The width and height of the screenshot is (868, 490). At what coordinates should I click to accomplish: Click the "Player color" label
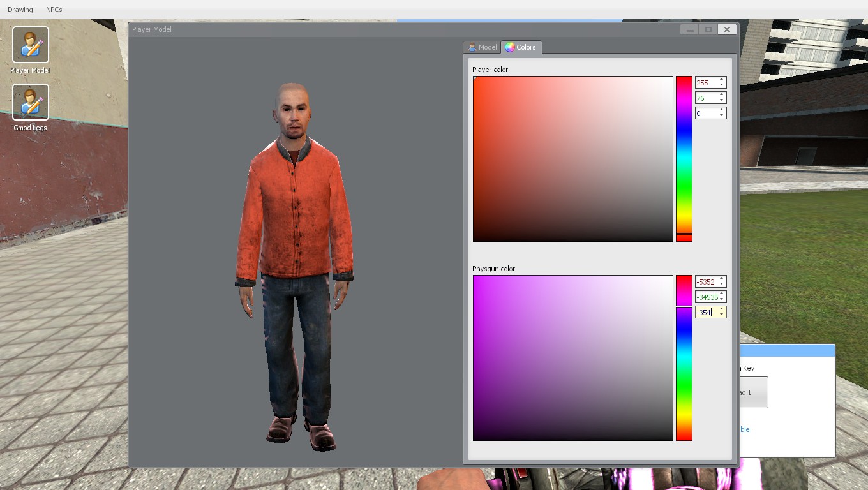coord(490,70)
